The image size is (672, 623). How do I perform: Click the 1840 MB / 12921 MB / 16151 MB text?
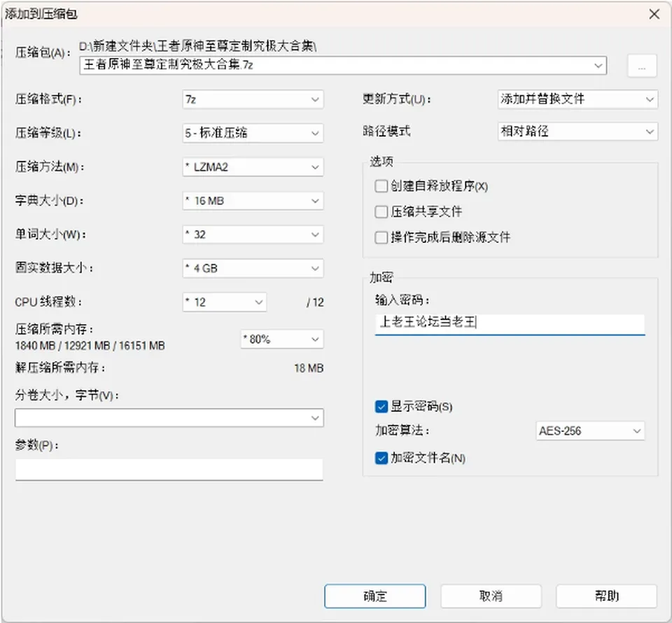pos(90,346)
